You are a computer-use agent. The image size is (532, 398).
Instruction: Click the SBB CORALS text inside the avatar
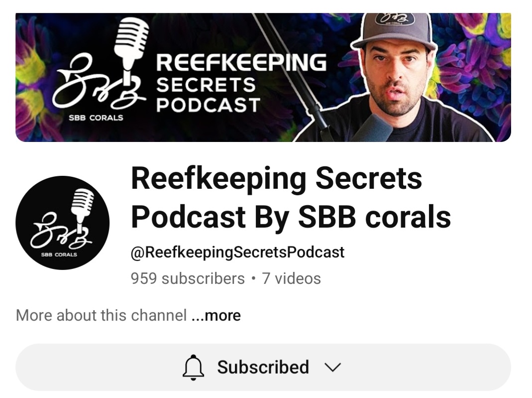pos(59,255)
